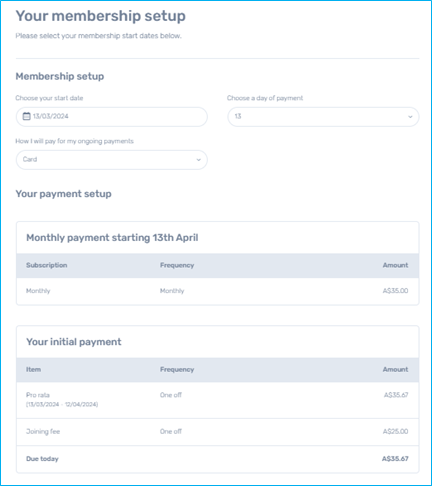Click the Due today total row
The image size is (432, 486).
(x=218, y=459)
